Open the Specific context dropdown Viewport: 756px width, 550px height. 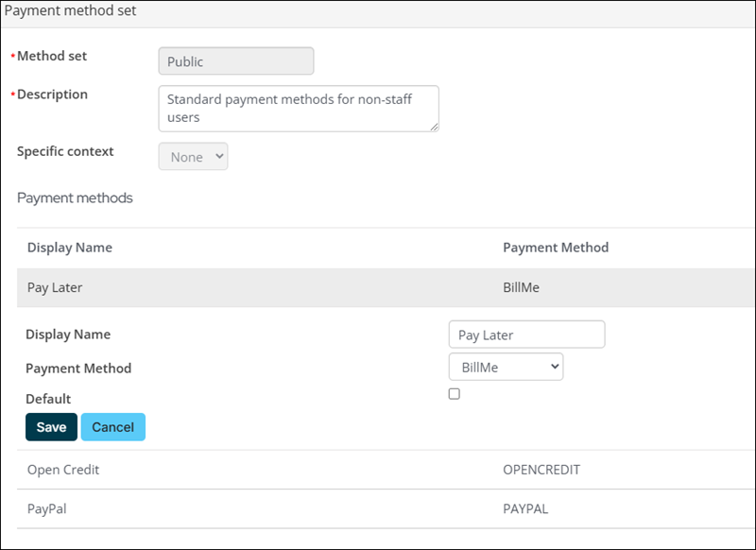(x=193, y=156)
